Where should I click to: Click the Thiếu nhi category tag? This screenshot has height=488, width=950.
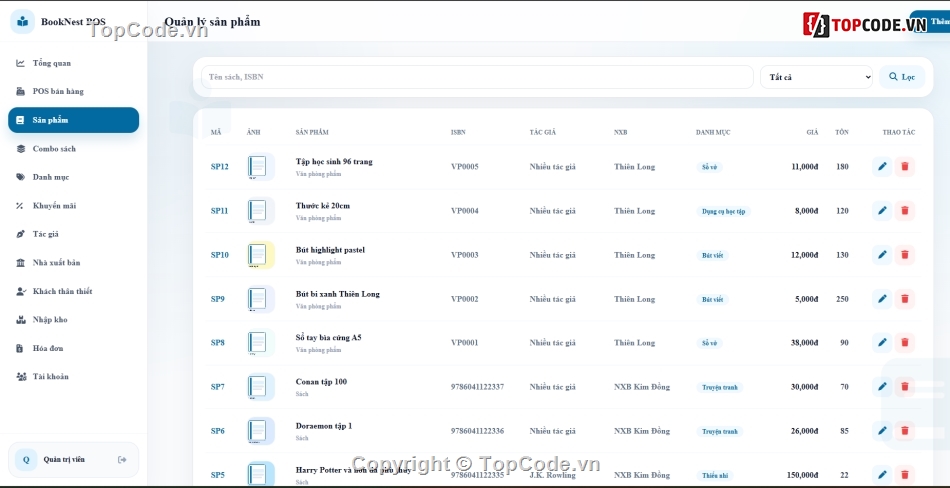click(x=714, y=476)
